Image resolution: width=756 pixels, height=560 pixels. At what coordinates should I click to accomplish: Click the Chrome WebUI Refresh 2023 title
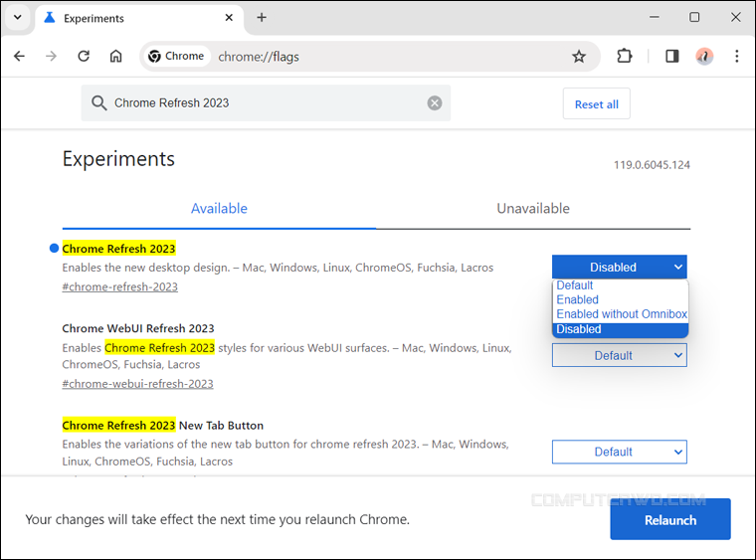click(x=138, y=328)
